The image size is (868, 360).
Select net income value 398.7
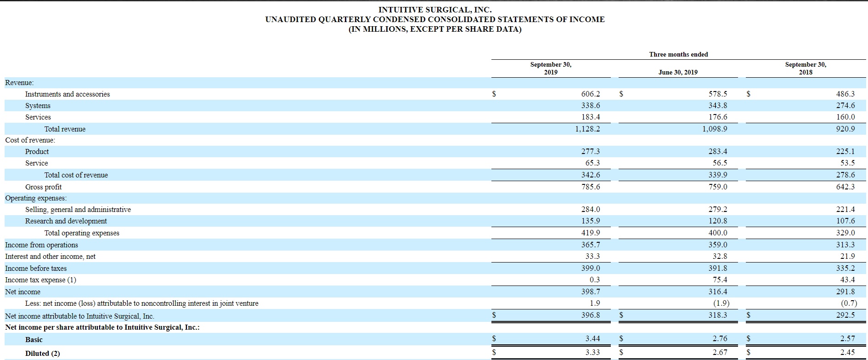591,291
